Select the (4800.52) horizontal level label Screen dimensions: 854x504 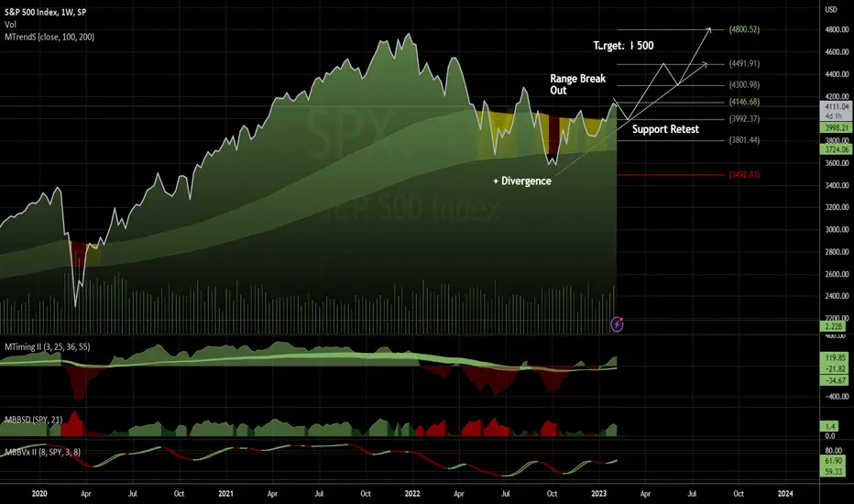[x=744, y=29]
